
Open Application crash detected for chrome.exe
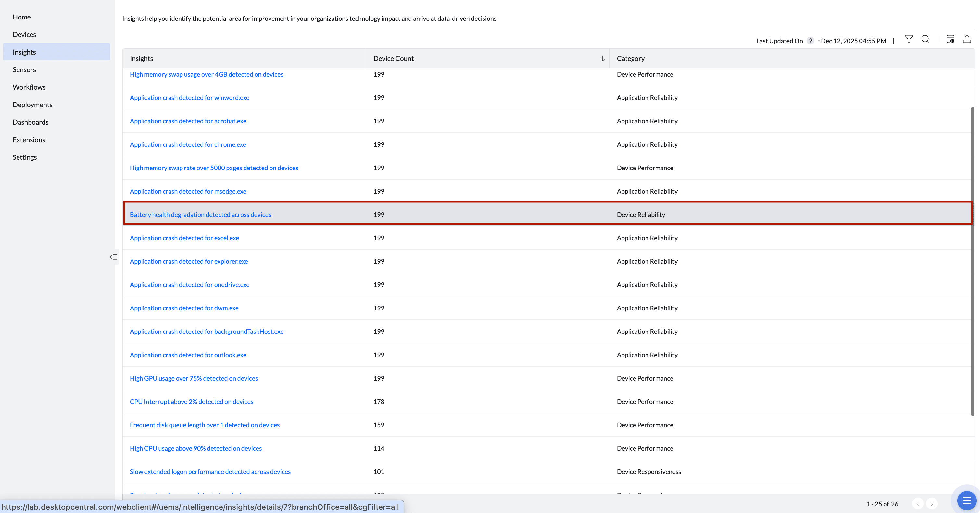[x=188, y=144]
